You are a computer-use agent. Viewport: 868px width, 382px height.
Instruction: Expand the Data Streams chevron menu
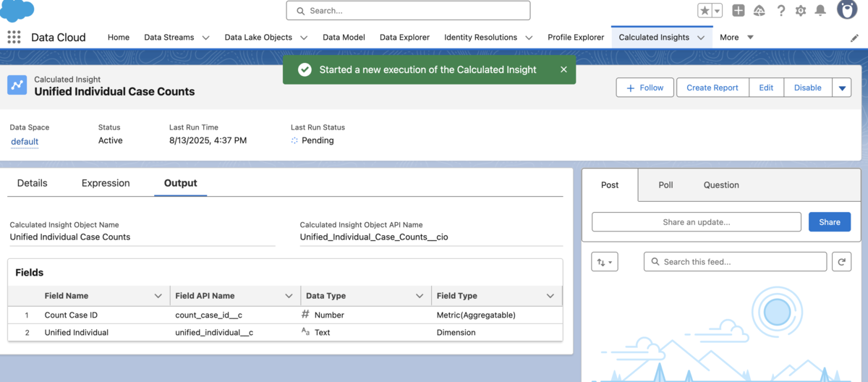205,38
